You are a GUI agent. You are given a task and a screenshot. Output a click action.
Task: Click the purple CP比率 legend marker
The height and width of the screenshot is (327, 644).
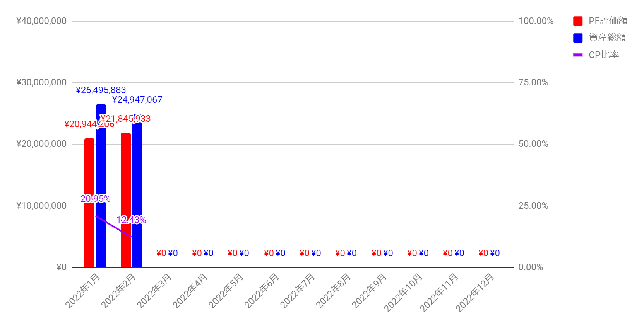(x=578, y=55)
